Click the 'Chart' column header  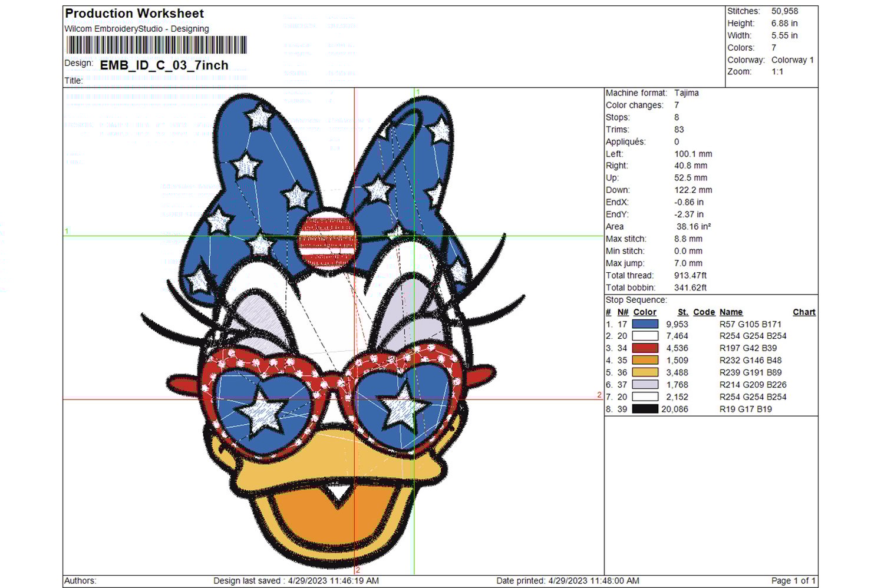tap(804, 312)
